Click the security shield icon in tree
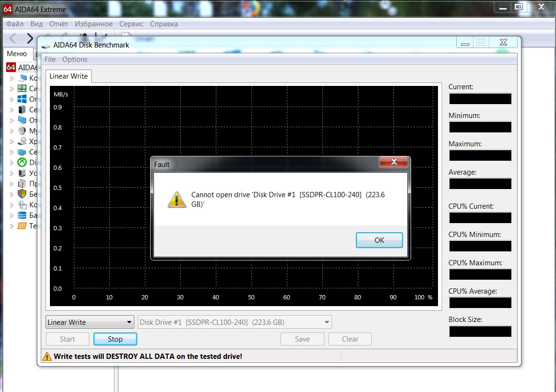This screenshot has height=392, width=556. coord(22,194)
